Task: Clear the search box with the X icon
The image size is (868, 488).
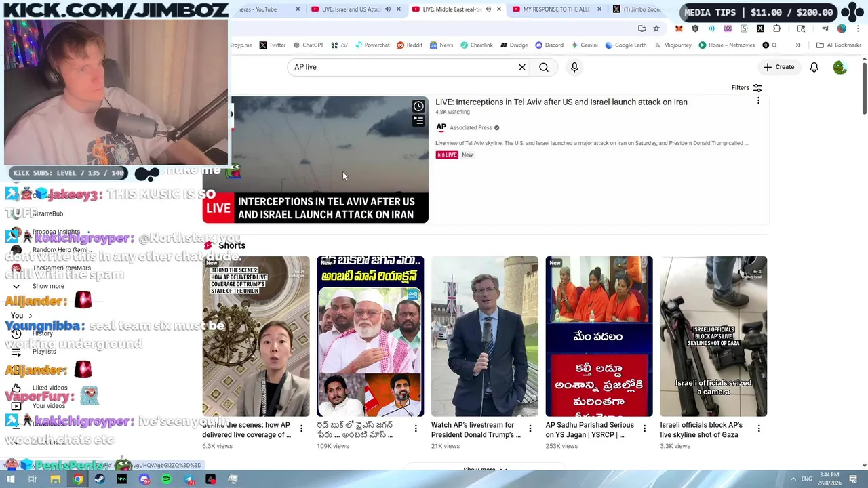Action: (522, 67)
